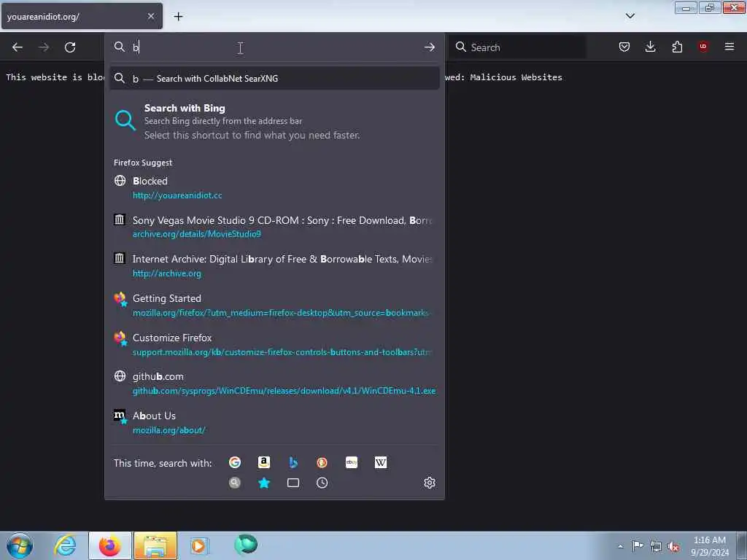Open the Windows Start button

(20, 545)
